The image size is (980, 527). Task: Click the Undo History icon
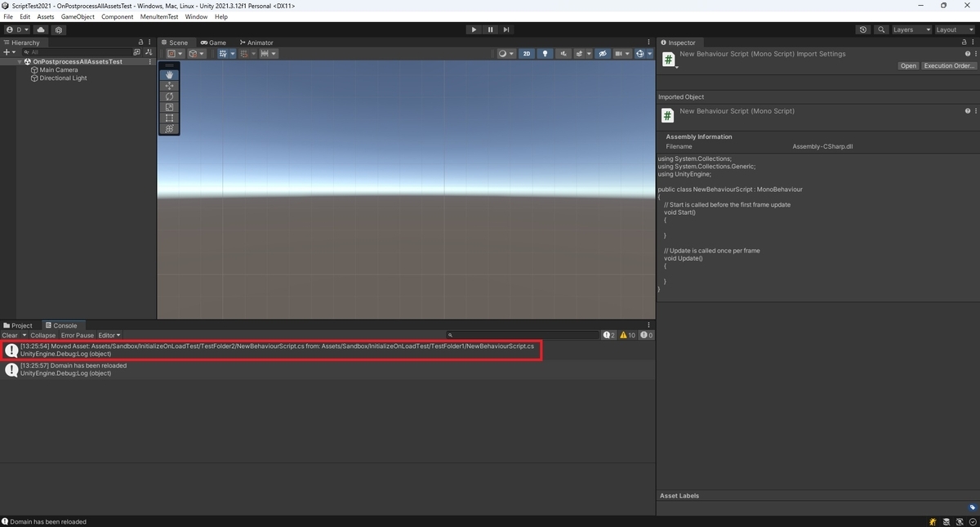point(863,29)
